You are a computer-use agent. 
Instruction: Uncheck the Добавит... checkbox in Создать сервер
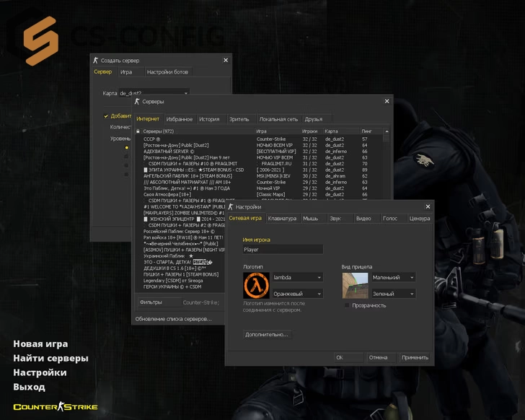[106, 116]
